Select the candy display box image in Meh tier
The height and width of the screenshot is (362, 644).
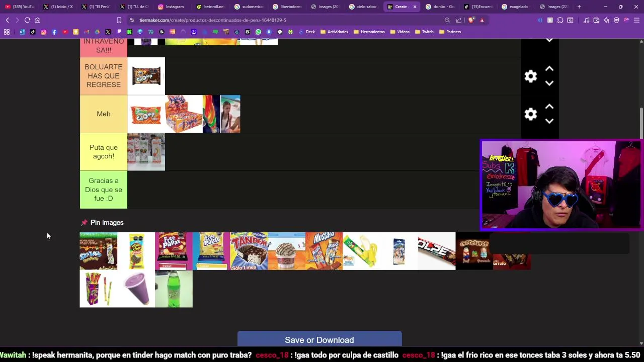click(x=184, y=114)
